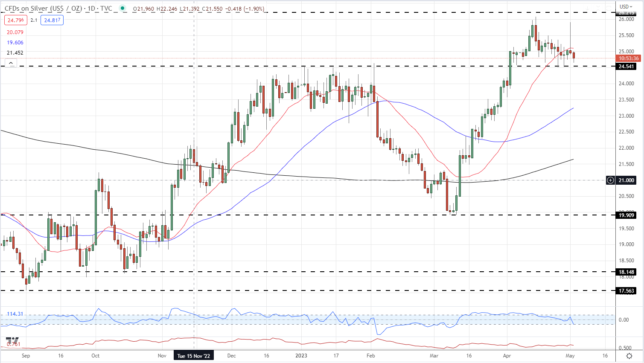Click the 22.000 price scale tick

point(626,148)
